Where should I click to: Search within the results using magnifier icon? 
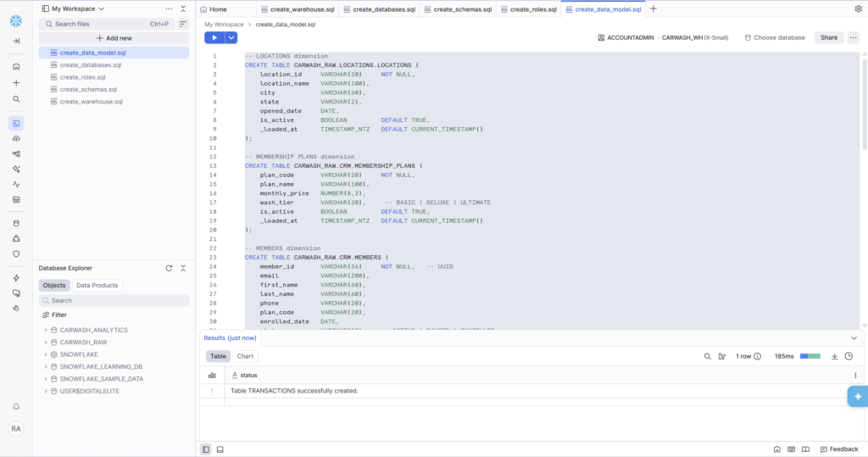click(x=707, y=356)
